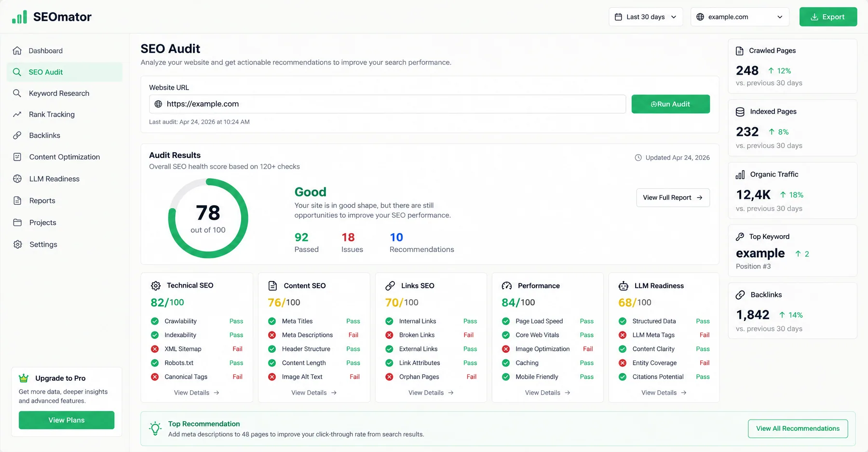Viewport: 868px width, 452px height.
Task: Open Reports in the sidebar
Action: [x=65, y=200]
